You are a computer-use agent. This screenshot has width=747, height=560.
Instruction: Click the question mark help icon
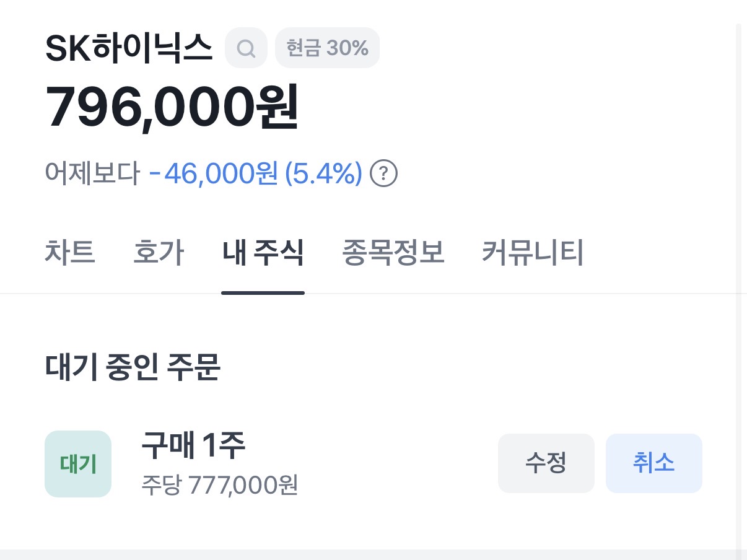pos(383,174)
